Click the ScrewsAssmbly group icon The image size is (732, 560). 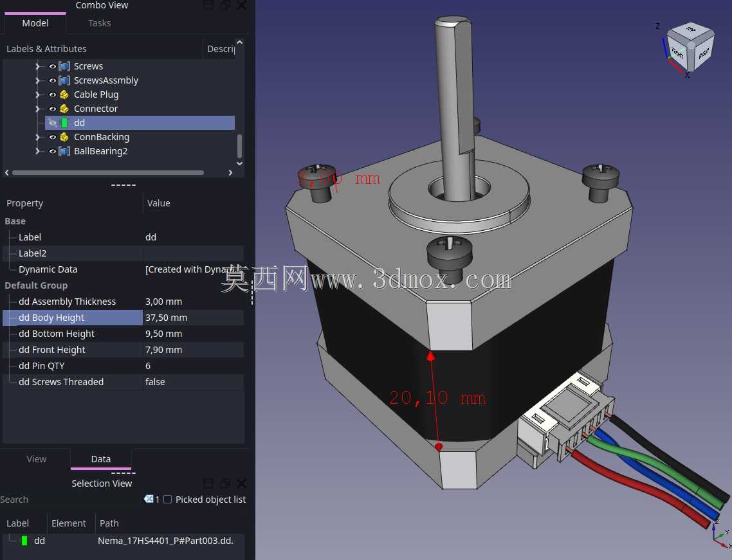[64, 80]
